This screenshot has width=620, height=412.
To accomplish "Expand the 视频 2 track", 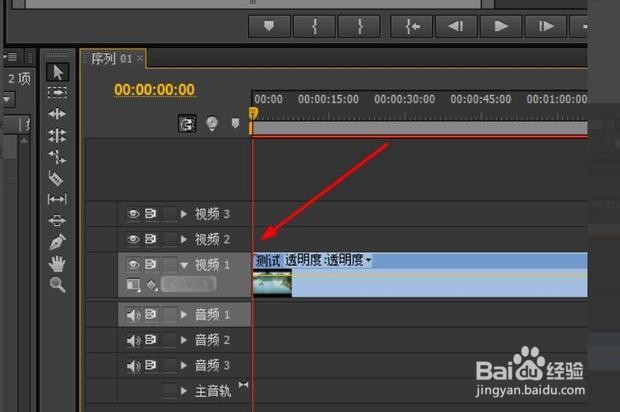I will tap(184, 239).
